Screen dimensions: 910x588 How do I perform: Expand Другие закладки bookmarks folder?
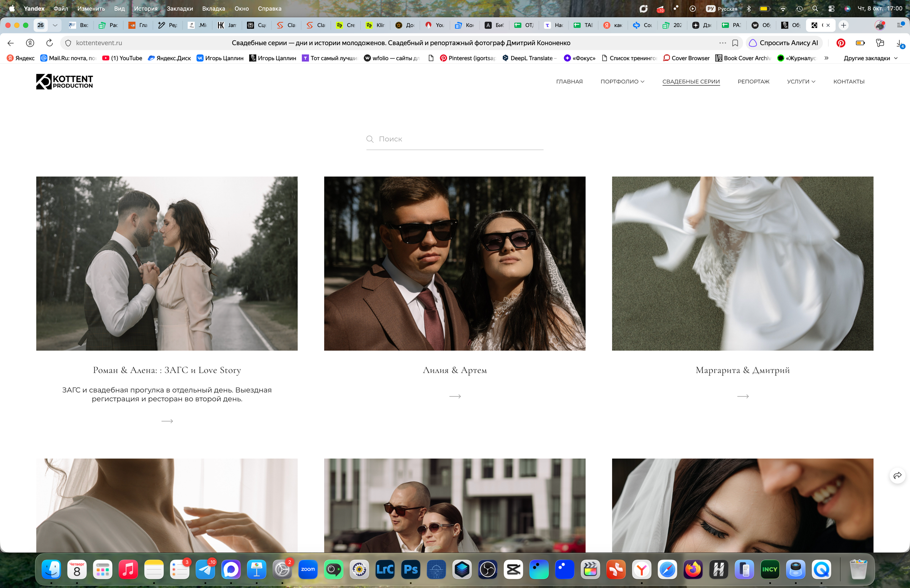point(870,58)
